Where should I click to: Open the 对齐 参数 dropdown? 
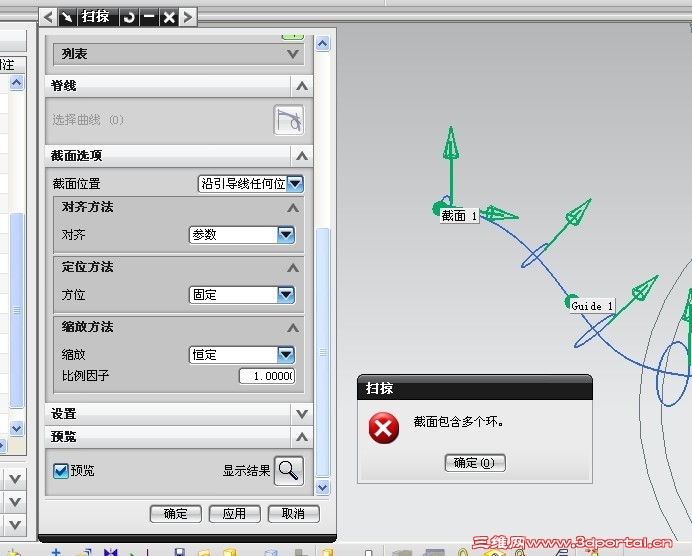tap(286, 235)
